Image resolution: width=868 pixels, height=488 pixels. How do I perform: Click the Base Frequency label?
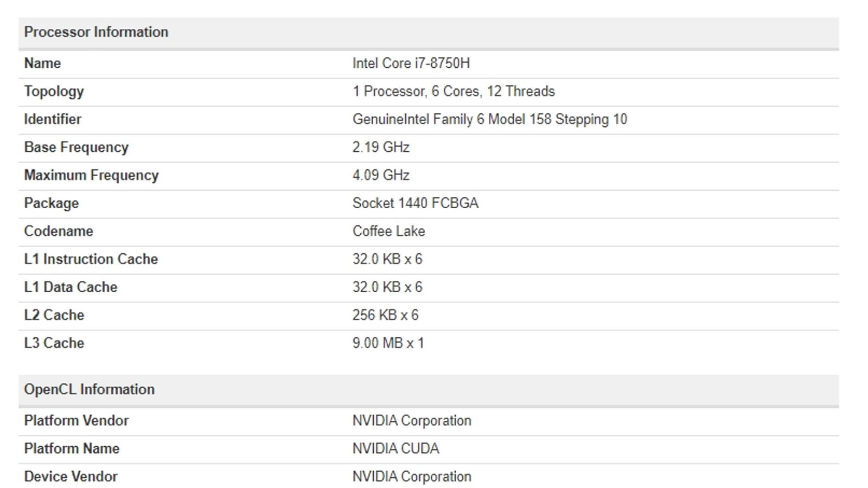[76, 147]
